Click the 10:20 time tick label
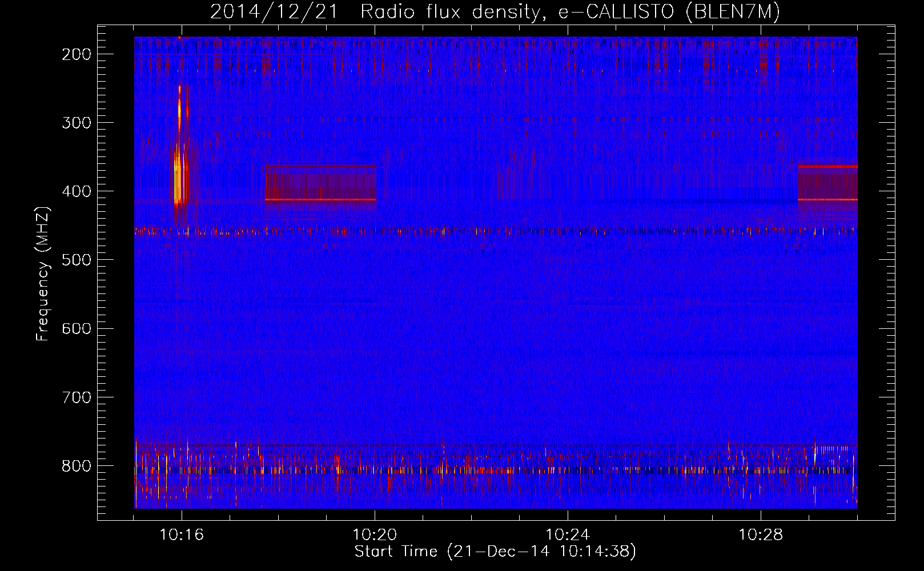The width and height of the screenshot is (924, 571). click(375, 534)
